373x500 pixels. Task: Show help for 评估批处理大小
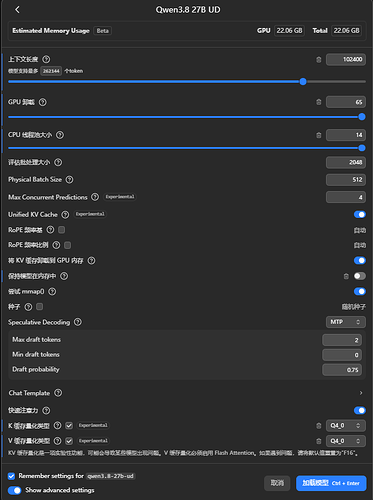coord(58,162)
